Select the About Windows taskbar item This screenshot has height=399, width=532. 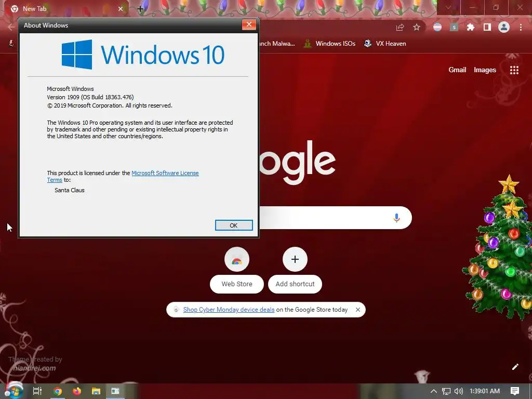click(115, 391)
